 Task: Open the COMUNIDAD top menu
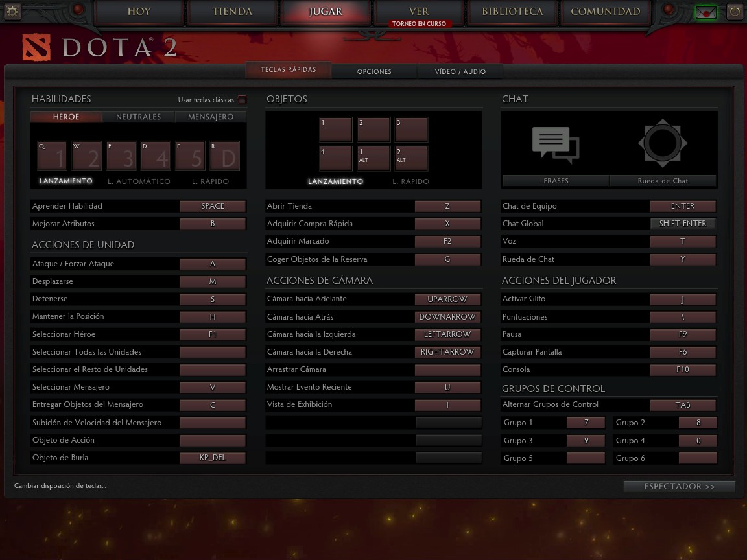tap(606, 12)
